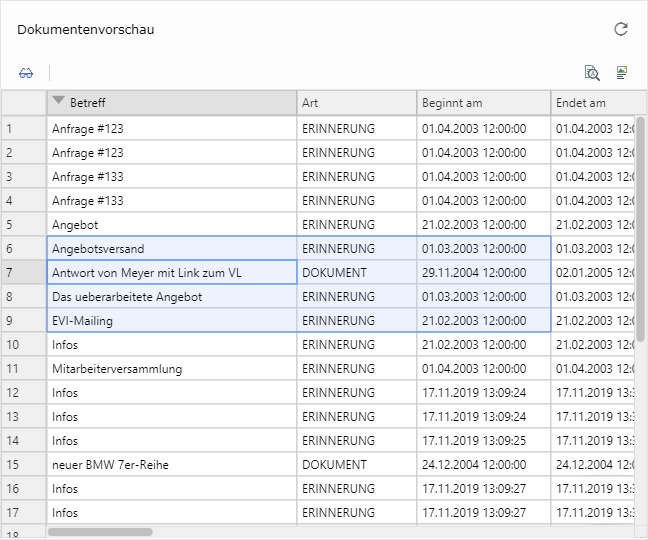Click the 'neuer BMW 7er-Reihe' cell
Viewport: 648px width, 540px height.
pyautogui.click(x=171, y=465)
